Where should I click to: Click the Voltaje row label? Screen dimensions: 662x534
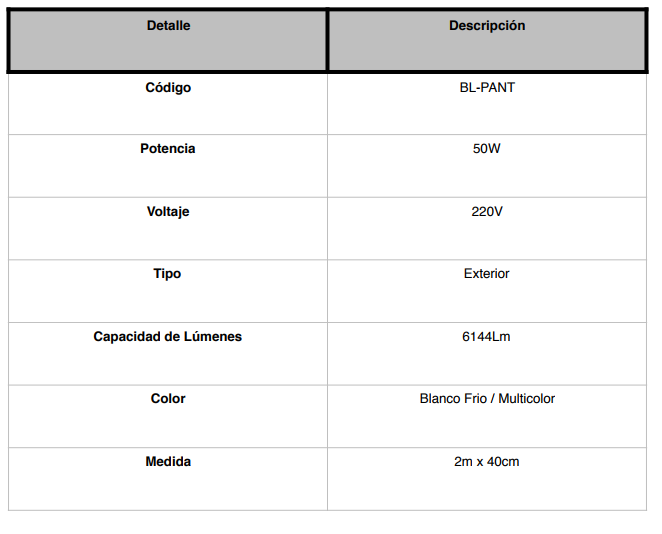coord(168,211)
